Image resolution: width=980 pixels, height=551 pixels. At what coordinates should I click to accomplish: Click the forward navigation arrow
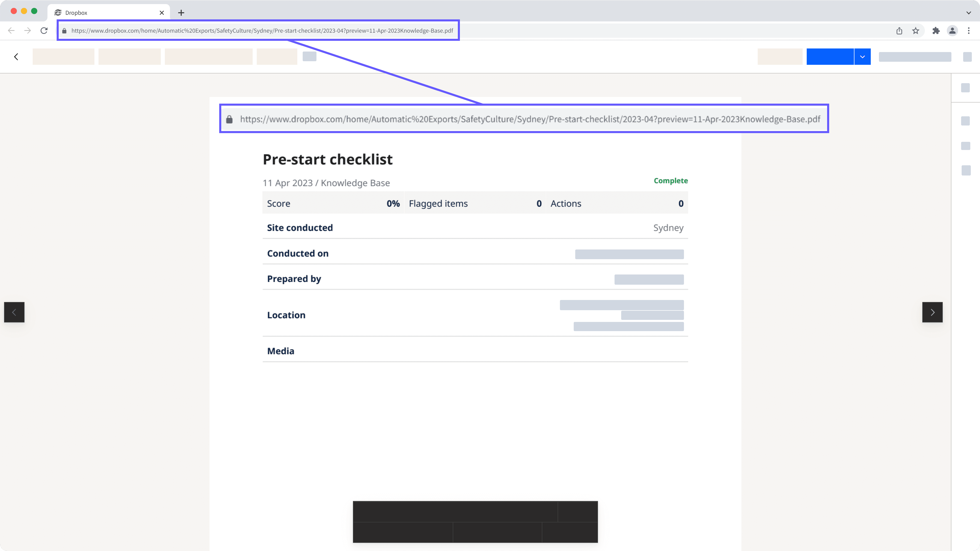click(27, 30)
